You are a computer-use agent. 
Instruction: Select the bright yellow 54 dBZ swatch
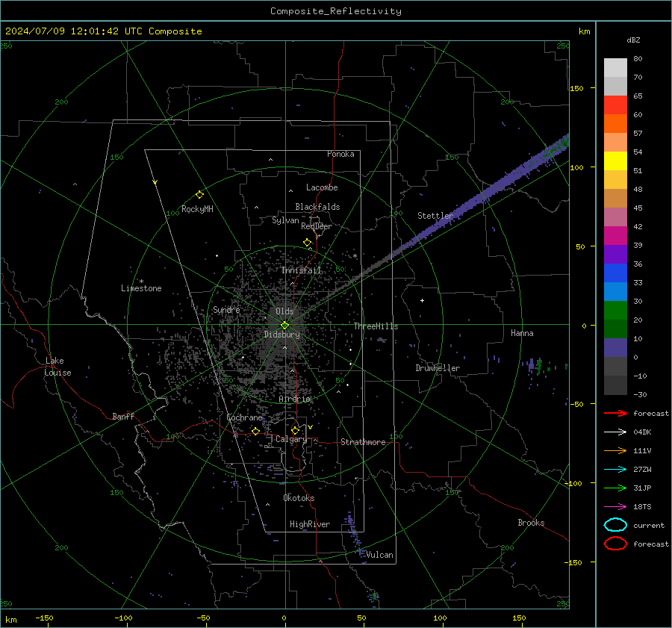click(x=615, y=161)
